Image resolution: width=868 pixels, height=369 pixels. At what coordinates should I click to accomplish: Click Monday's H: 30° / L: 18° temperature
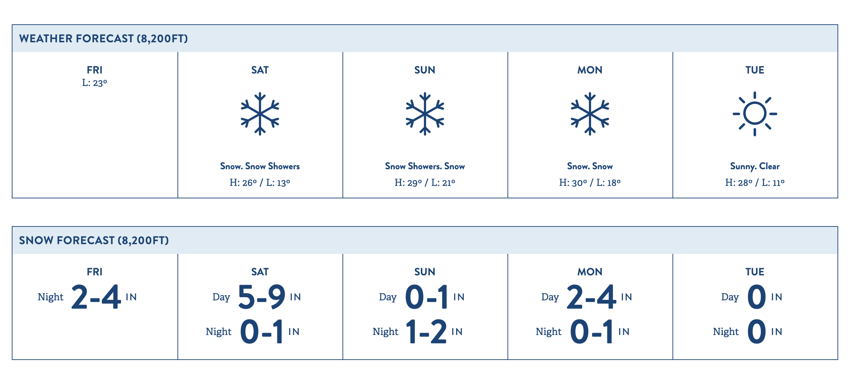(590, 183)
